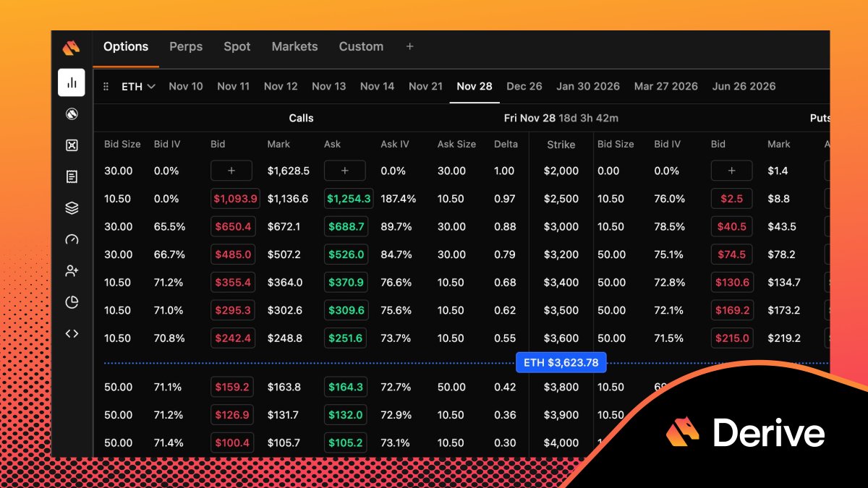Click the Calls section header
868x488 pixels.
tap(302, 118)
